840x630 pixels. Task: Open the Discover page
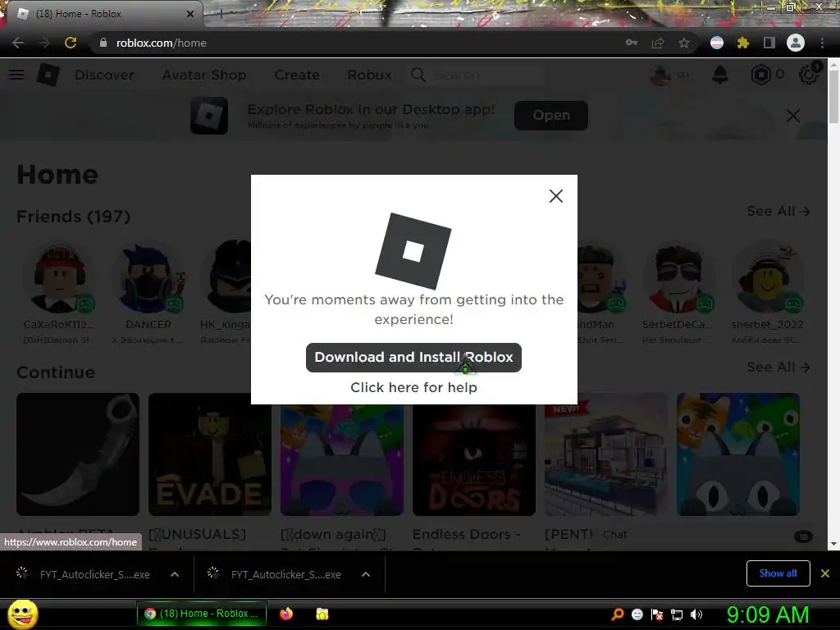click(x=104, y=75)
